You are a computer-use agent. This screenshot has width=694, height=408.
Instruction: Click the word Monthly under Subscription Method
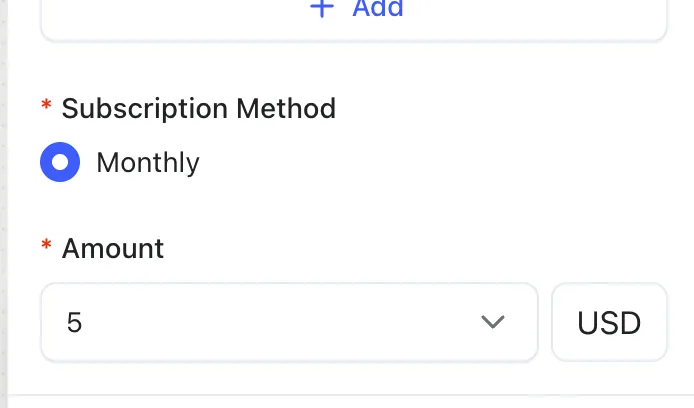(x=148, y=162)
